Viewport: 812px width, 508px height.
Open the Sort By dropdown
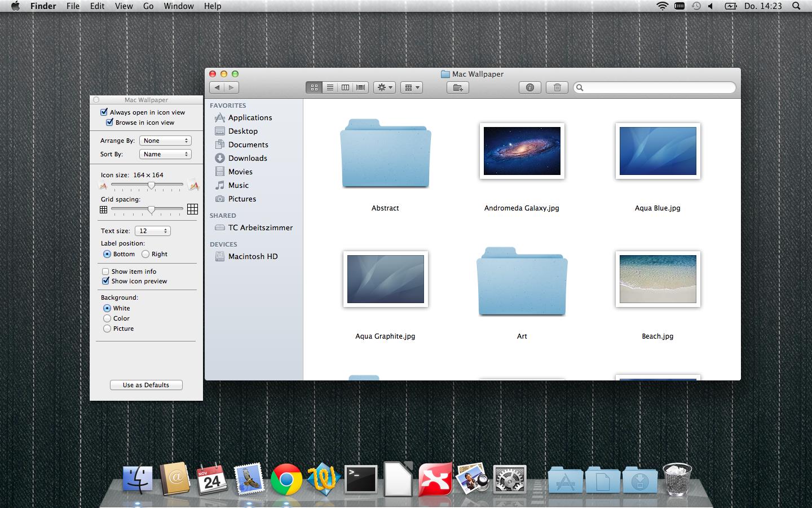[x=165, y=154]
